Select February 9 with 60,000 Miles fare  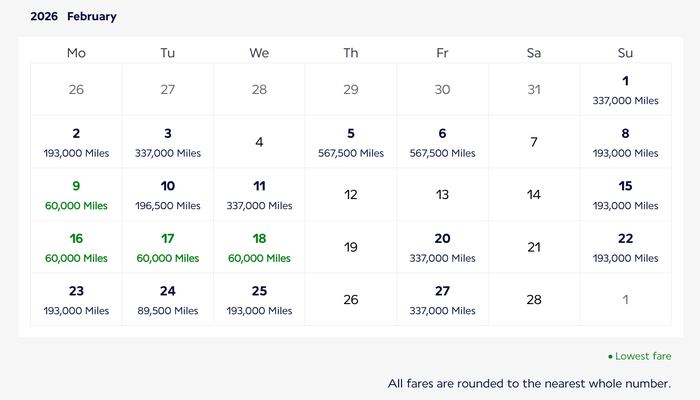[76, 195]
